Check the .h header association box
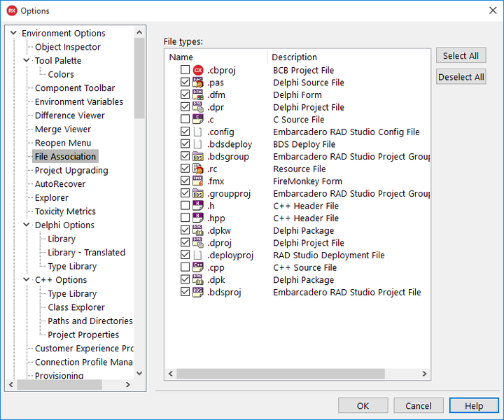The height and width of the screenshot is (420, 504). coord(185,205)
